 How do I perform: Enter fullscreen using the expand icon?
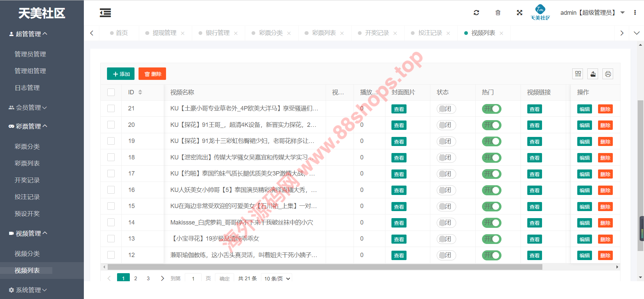520,13
